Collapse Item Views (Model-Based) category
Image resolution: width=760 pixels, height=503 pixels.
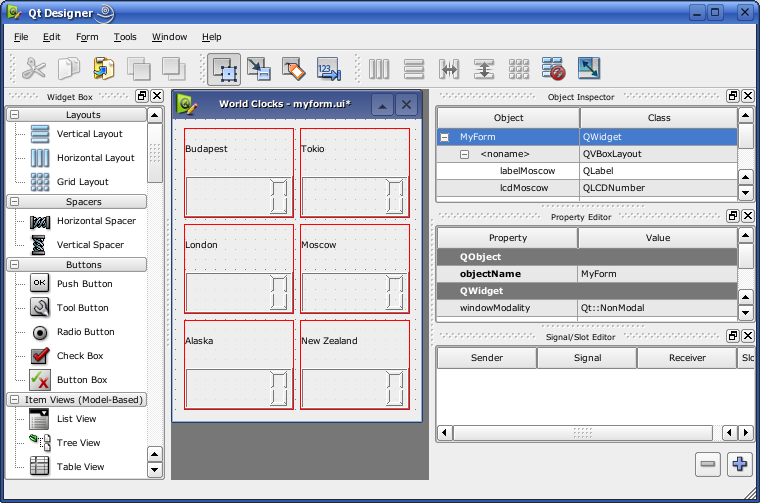(15, 400)
